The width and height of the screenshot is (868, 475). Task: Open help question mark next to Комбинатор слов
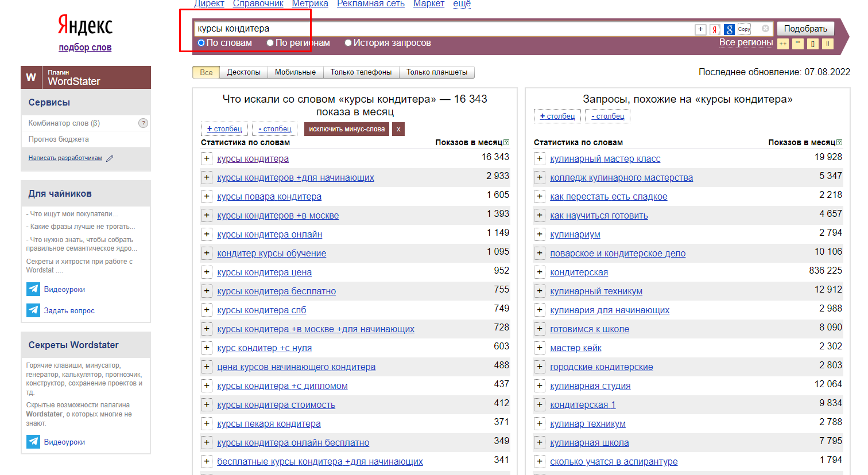point(144,123)
